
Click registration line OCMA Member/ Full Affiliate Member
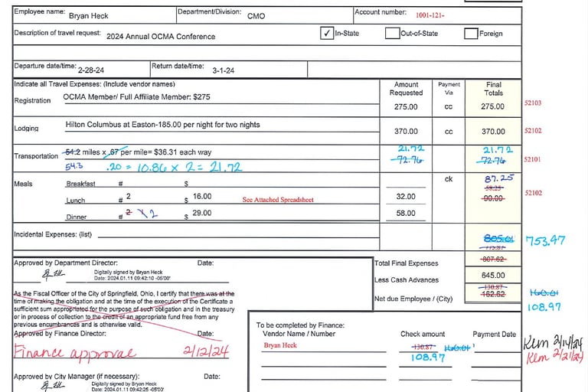[136, 96]
